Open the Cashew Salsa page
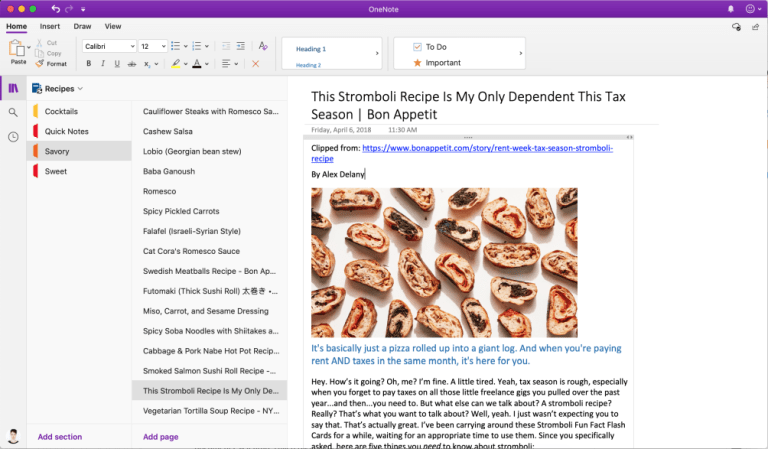This screenshot has width=768, height=449. (209, 131)
